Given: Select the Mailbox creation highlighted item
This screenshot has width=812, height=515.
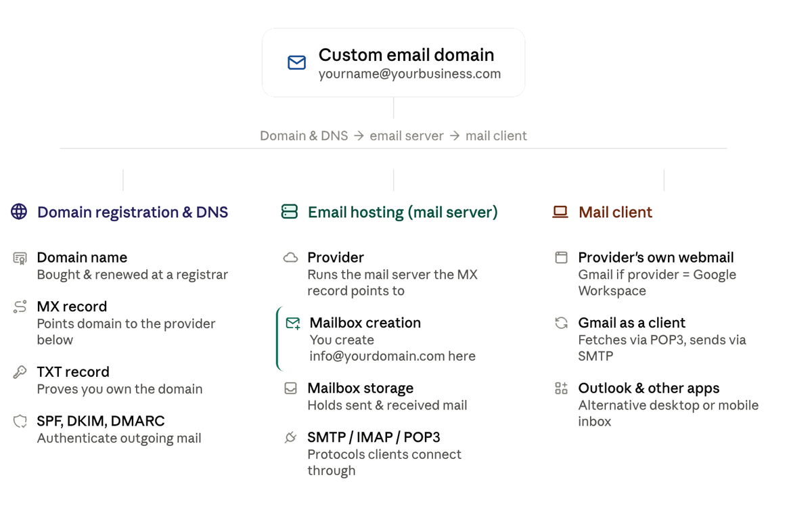Looking at the screenshot, I should pyautogui.click(x=380, y=339).
